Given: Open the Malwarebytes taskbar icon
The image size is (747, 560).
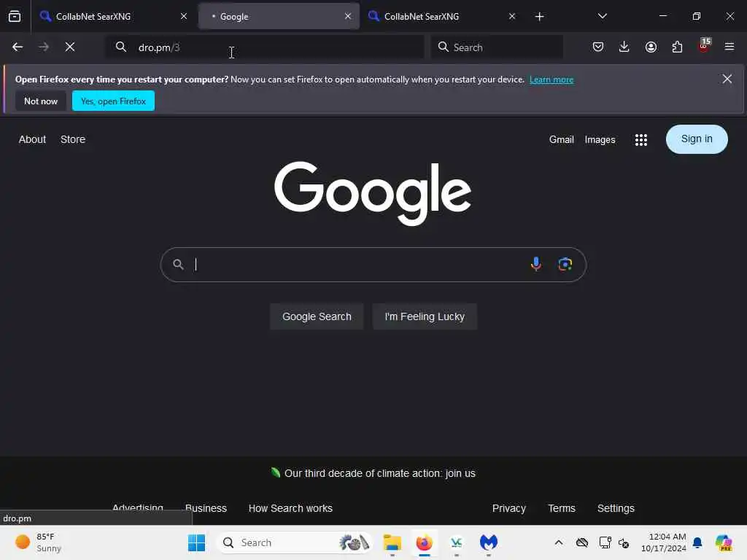Looking at the screenshot, I should pos(488,542).
